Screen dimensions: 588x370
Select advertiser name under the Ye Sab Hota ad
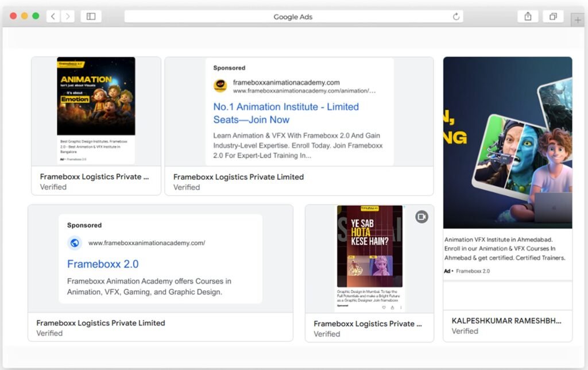point(367,324)
